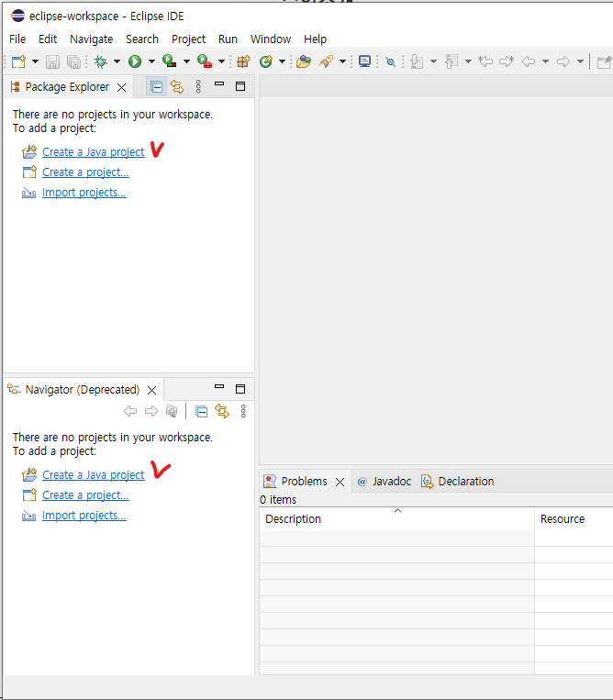Click the blue monitor toolbar icon
613x700 pixels.
click(x=364, y=61)
